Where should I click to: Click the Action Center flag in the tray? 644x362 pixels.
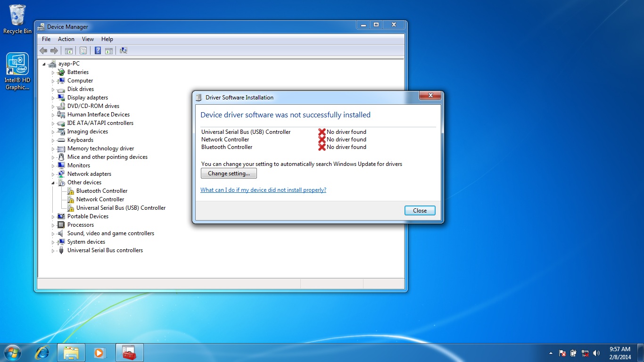pyautogui.click(x=562, y=353)
